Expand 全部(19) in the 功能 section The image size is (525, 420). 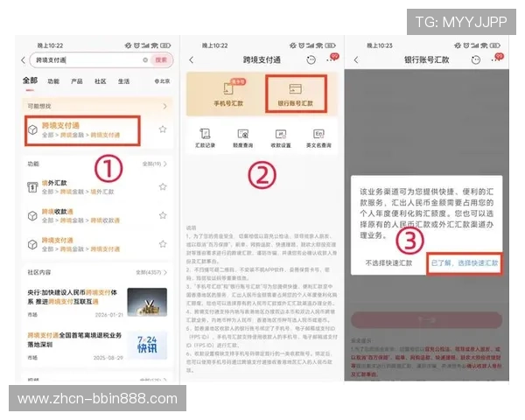[154, 164]
